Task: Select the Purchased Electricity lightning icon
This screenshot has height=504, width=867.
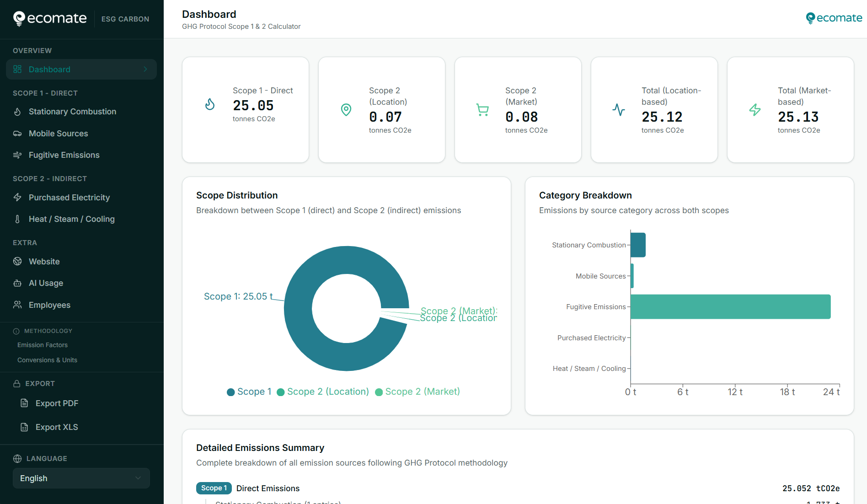Action: (17, 197)
